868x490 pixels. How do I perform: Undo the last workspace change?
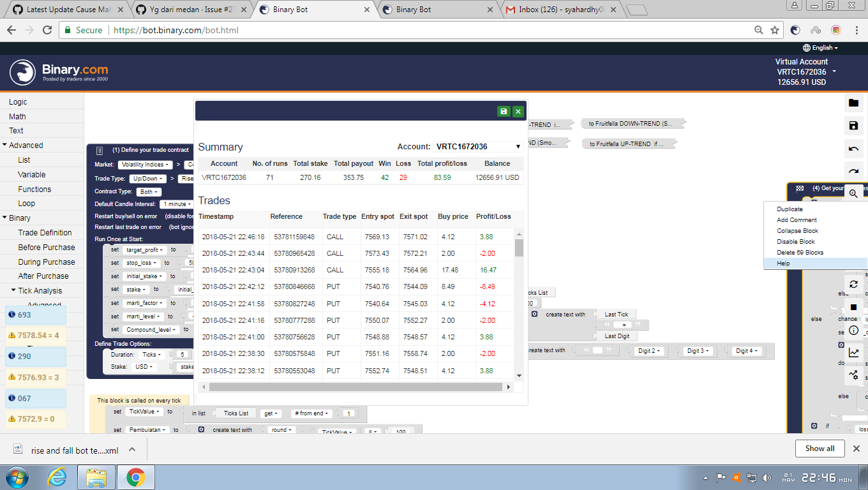[853, 148]
